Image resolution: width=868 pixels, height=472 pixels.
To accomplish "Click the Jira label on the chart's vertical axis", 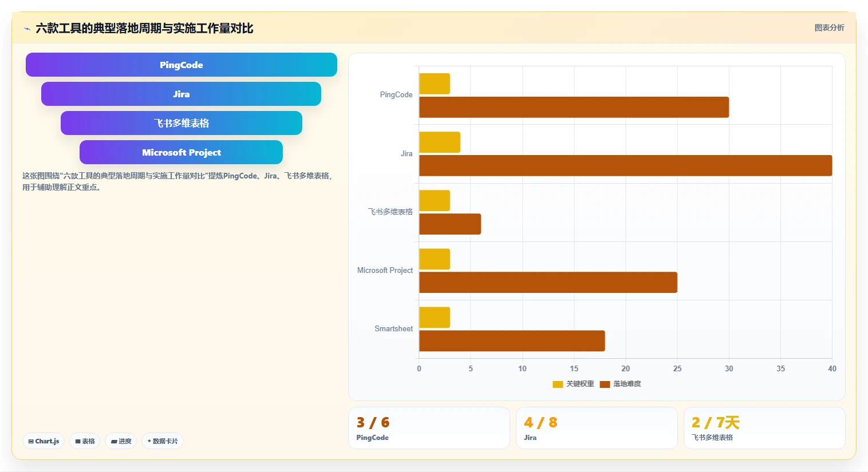I will tap(407, 153).
